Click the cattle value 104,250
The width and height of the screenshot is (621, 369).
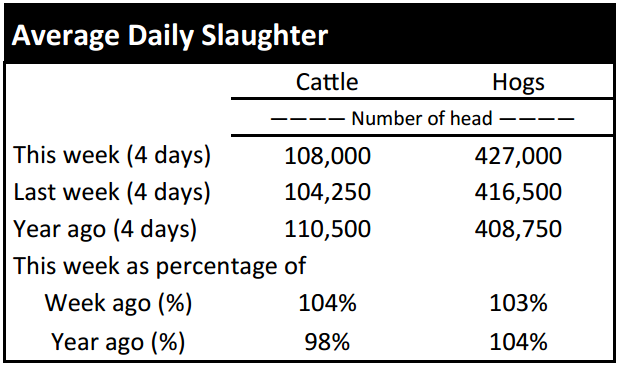328,192
